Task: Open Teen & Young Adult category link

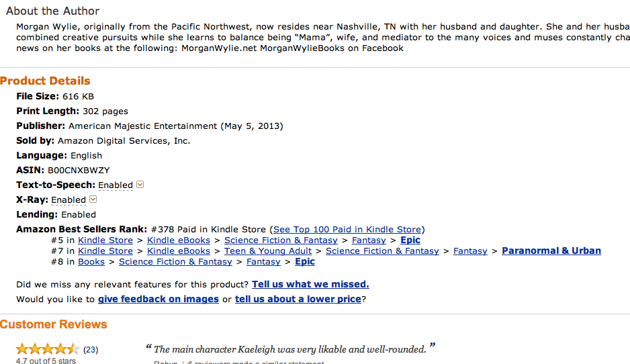Action: click(268, 251)
